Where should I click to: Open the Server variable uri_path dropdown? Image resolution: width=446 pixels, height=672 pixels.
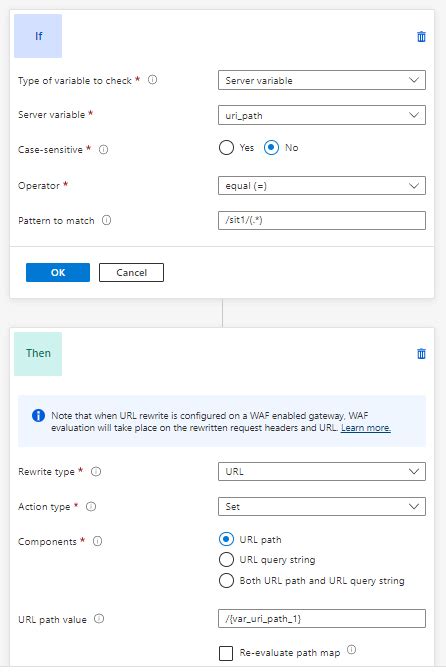point(322,115)
